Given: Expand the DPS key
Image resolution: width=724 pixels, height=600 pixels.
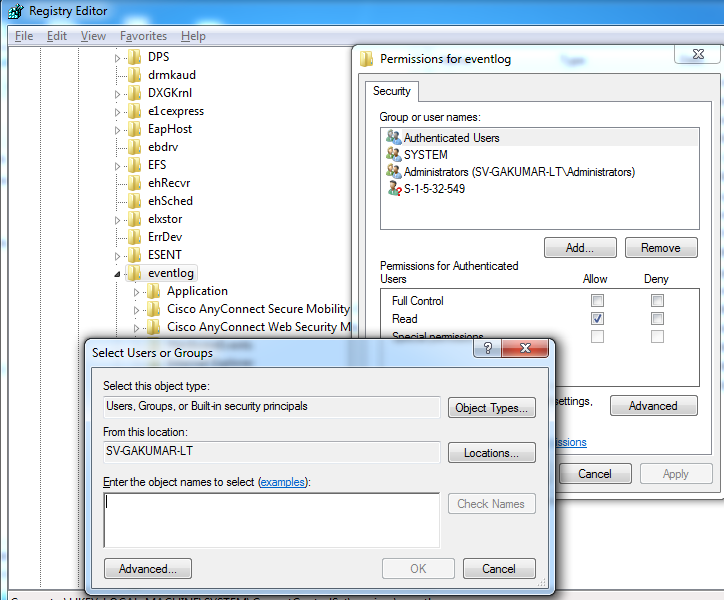Looking at the screenshot, I should 117,58.
